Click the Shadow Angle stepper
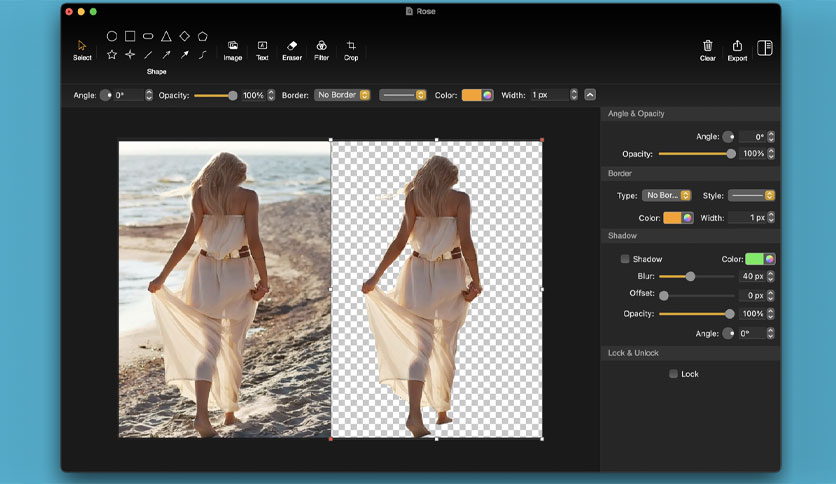This screenshot has height=484, width=836. (x=771, y=334)
